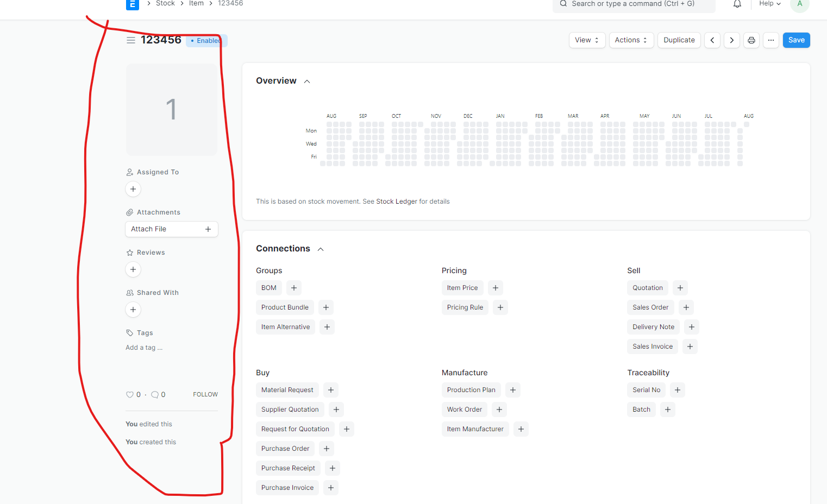827x504 pixels.
Task: Open the notifications bell
Action: [737, 4]
